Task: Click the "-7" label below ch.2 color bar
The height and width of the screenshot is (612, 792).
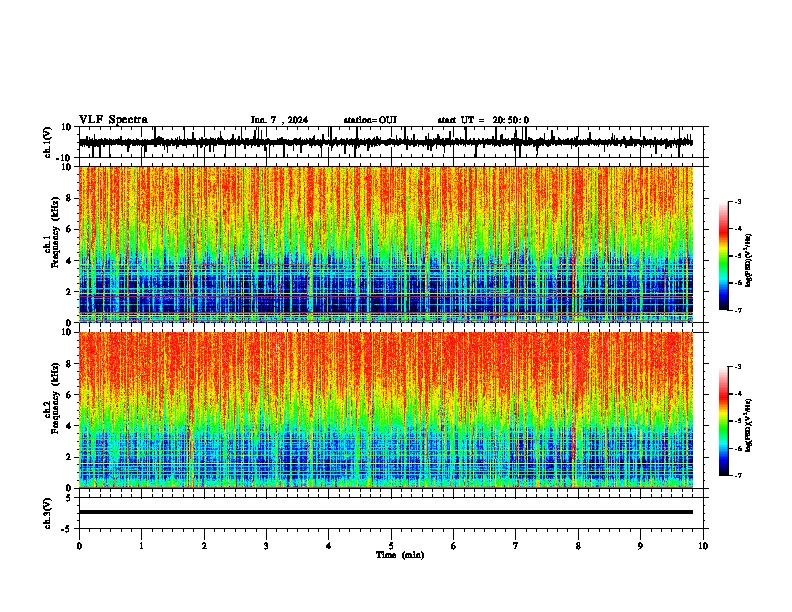Action: (x=738, y=475)
